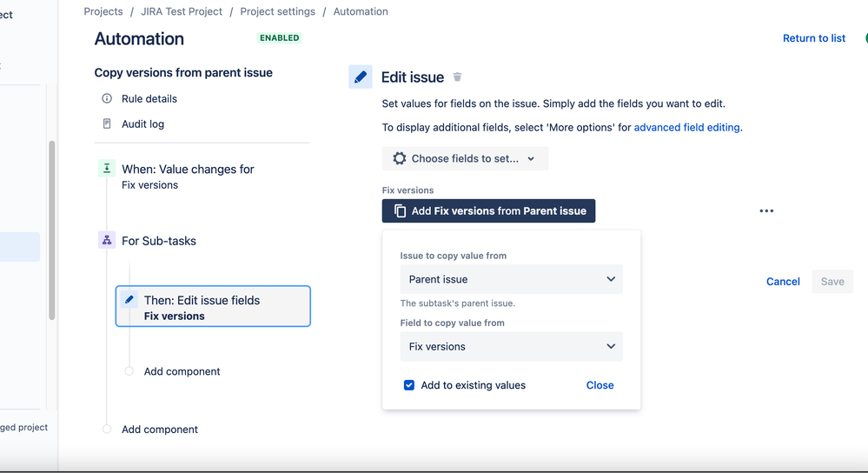Click the Automation page heading
Viewport: 868px width, 473px height.
click(139, 39)
